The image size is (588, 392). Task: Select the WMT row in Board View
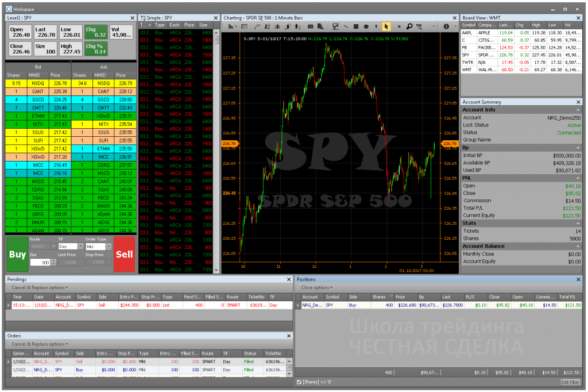pos(521,70)
